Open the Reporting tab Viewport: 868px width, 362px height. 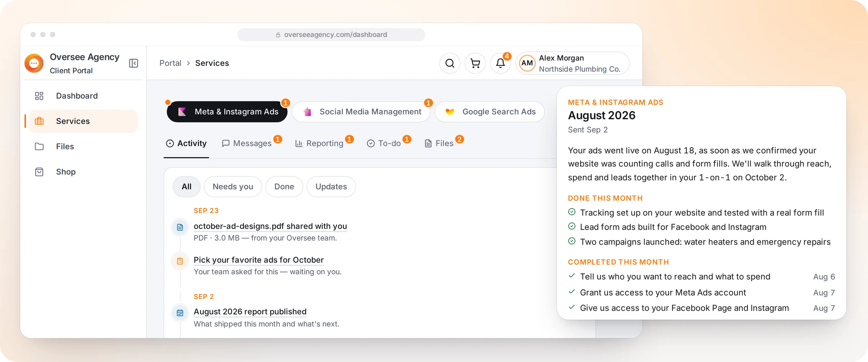click(x=319, y=144)
